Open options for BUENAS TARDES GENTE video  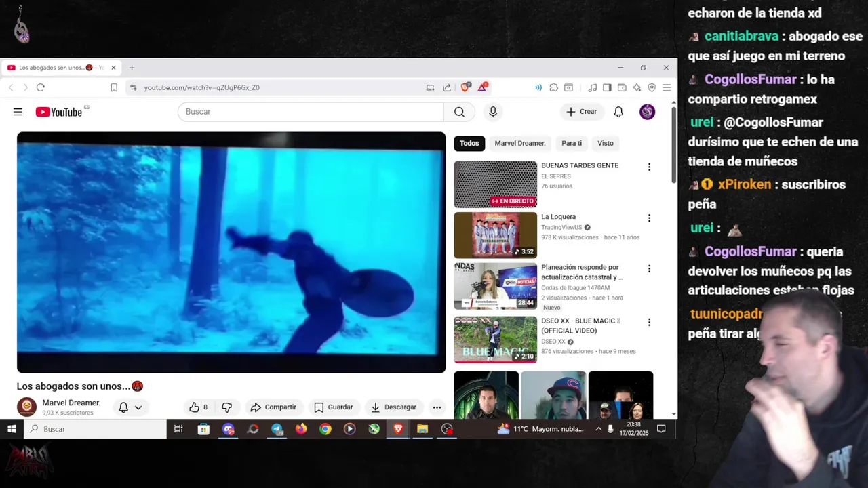(649, 167)
